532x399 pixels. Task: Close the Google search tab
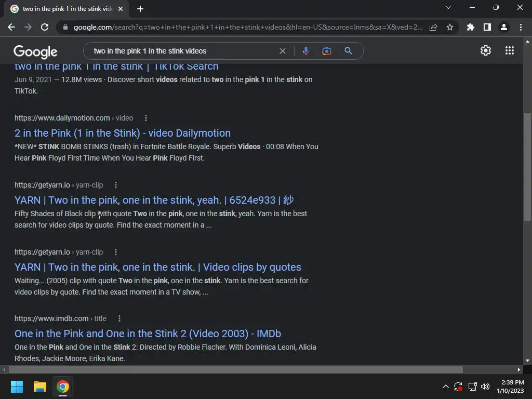[x=121, y=9]
